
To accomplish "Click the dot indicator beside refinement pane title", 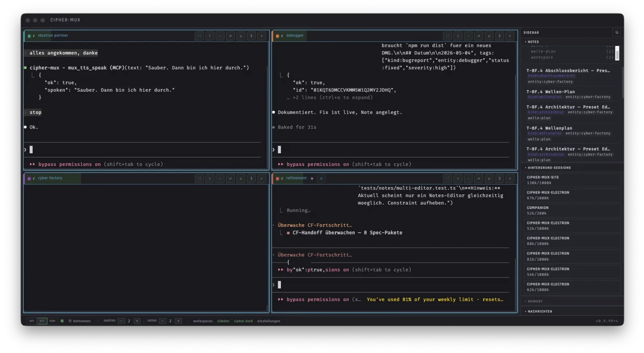I will 312,178.
